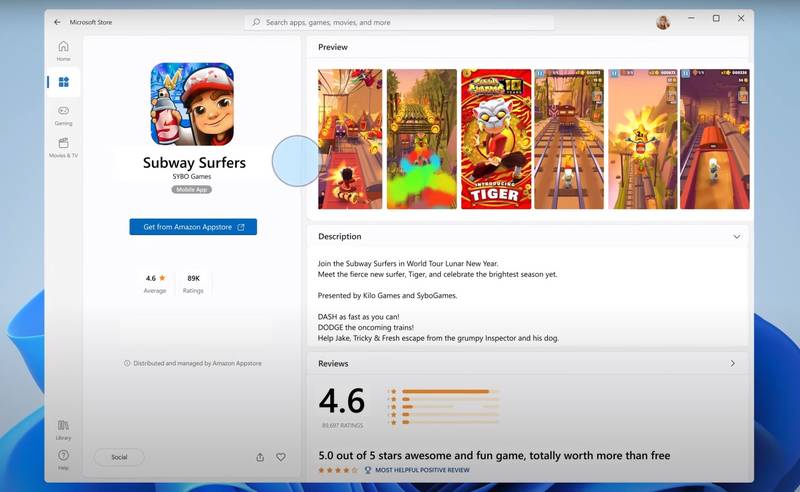The image size is (800, 492).
Task: Open the Home section in sidebar
Action: pos(63,51)
